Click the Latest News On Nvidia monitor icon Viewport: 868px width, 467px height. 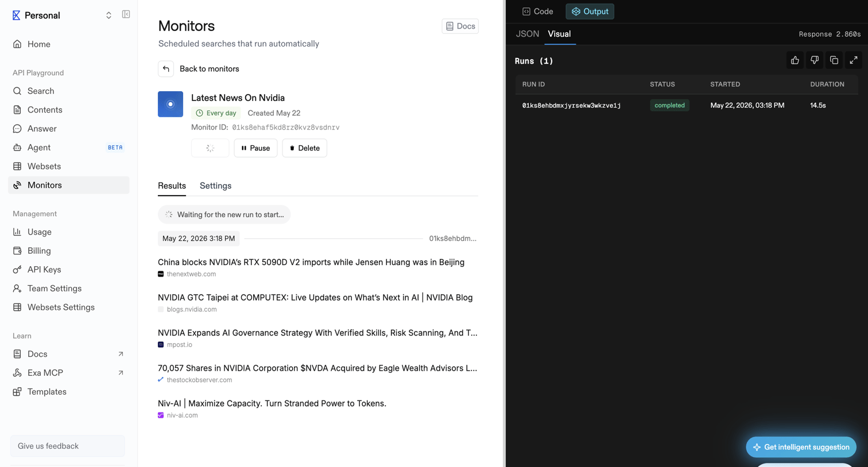(170, 104)
